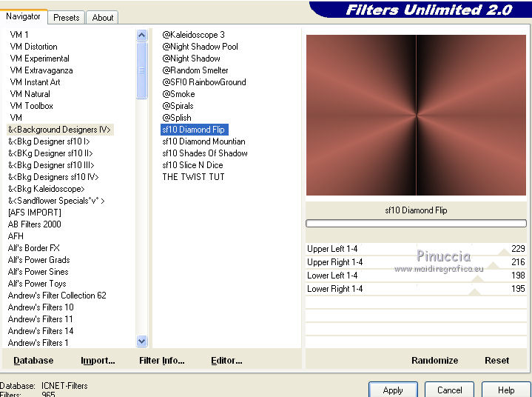532x397 pixels.
Task: Select &<Bkg Designer sf10 I> category
Action: click(49, 141)
